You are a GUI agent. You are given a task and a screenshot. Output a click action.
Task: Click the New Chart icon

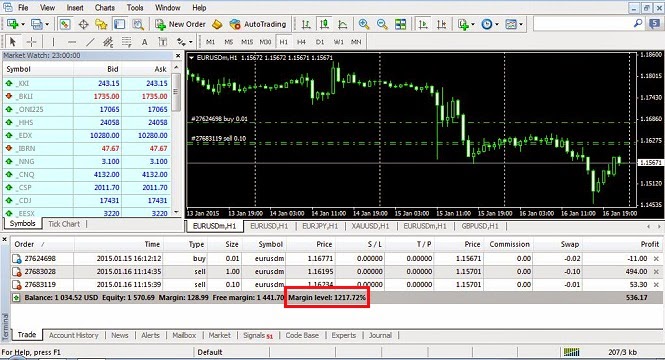pos(12,25)
